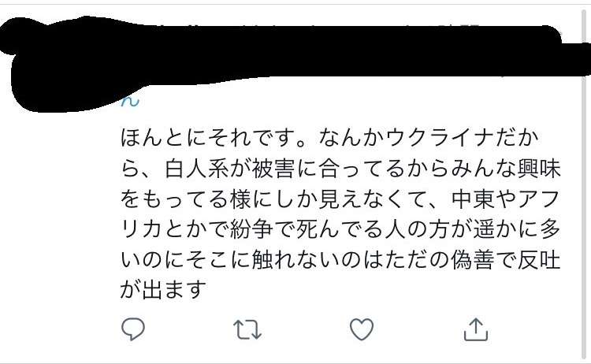Click the word 偽善 in the tweet body
Viewport: 591px width, 364px height.
473,260
